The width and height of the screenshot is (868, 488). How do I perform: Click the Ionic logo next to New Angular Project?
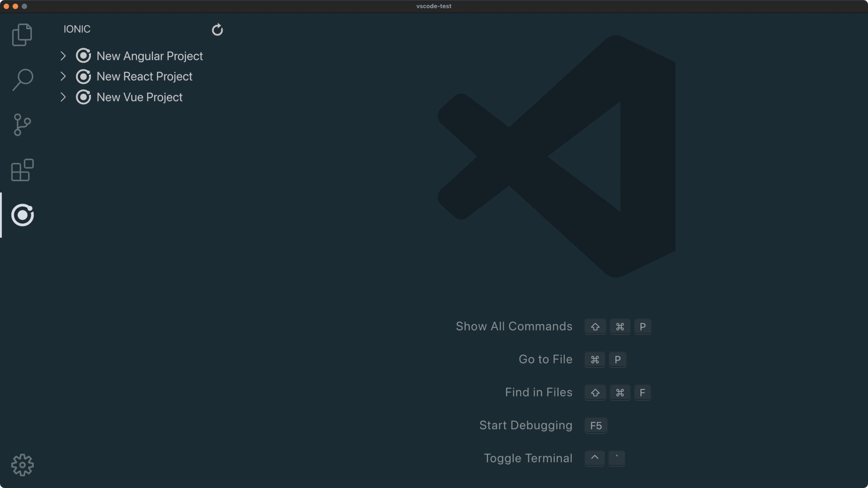click(x=83, y=55)
